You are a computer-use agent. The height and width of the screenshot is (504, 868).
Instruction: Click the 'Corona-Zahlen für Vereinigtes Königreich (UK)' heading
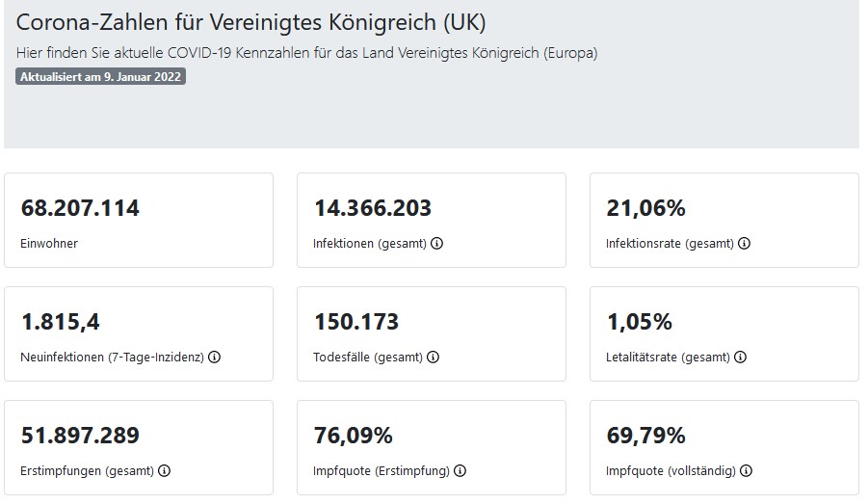[x=250, y=23]
